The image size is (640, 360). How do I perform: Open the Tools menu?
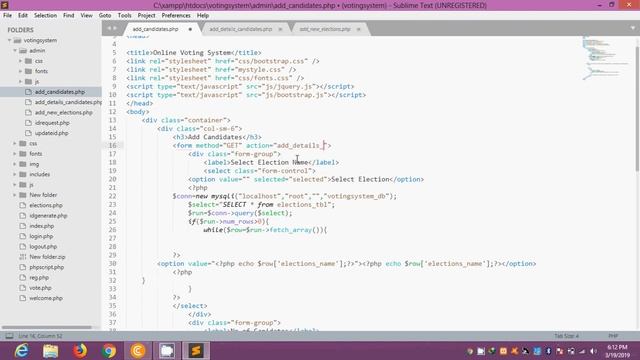click(124, 16)
